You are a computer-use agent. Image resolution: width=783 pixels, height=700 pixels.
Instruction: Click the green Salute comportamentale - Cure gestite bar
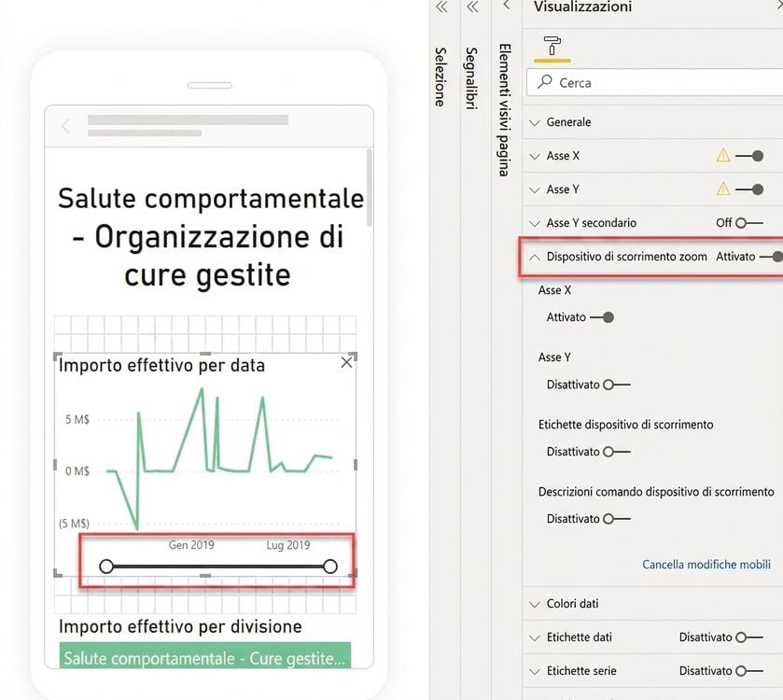click(x=205, y=655)
